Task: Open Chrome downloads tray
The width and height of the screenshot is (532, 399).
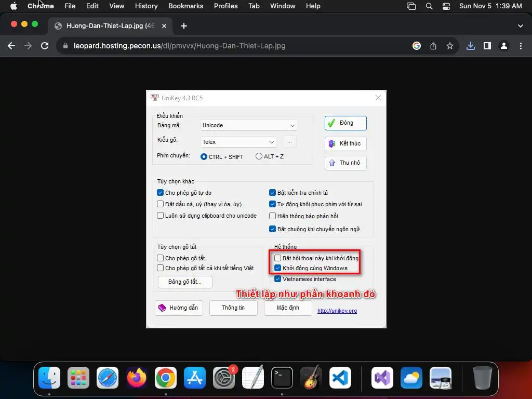Action: pos(471,46)
